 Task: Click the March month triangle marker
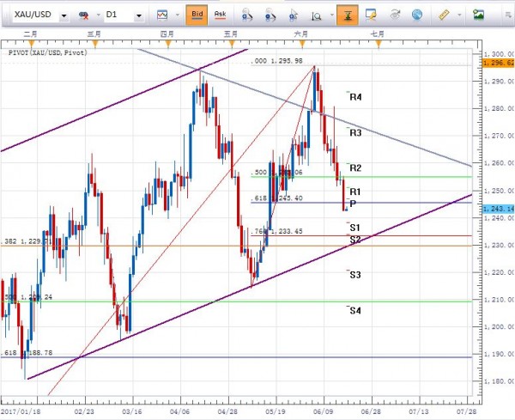(94, 44)
